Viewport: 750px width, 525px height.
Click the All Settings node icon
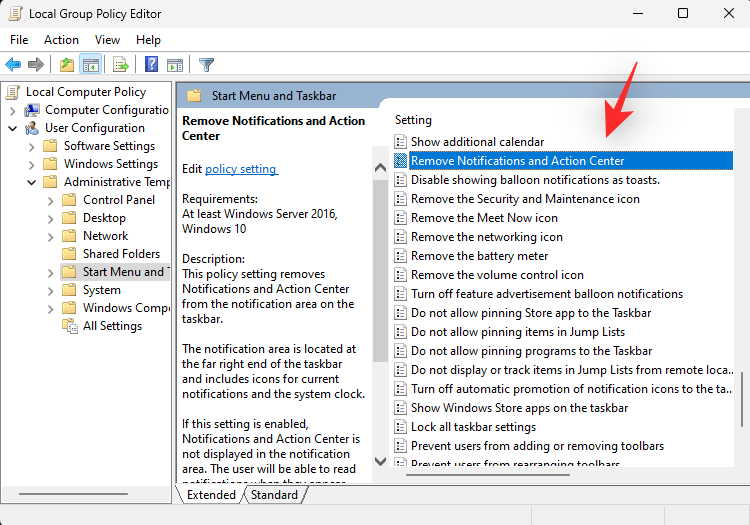(x=70, y=326)
